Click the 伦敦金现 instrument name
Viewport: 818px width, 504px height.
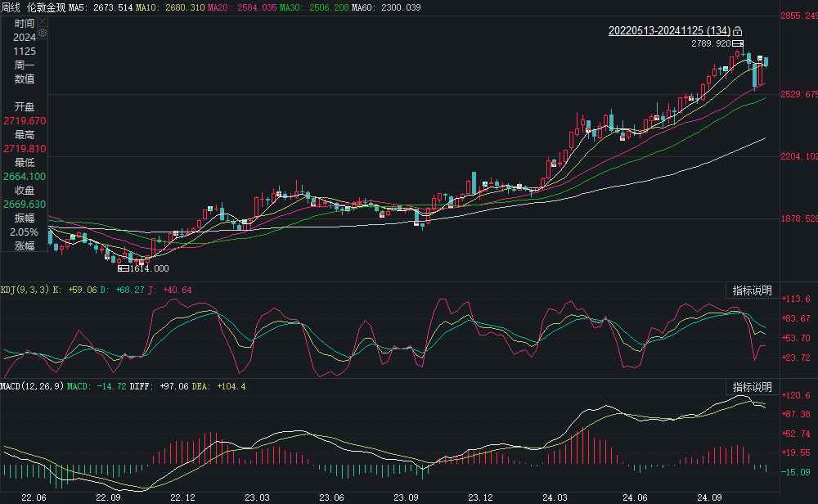pos(47,7)
